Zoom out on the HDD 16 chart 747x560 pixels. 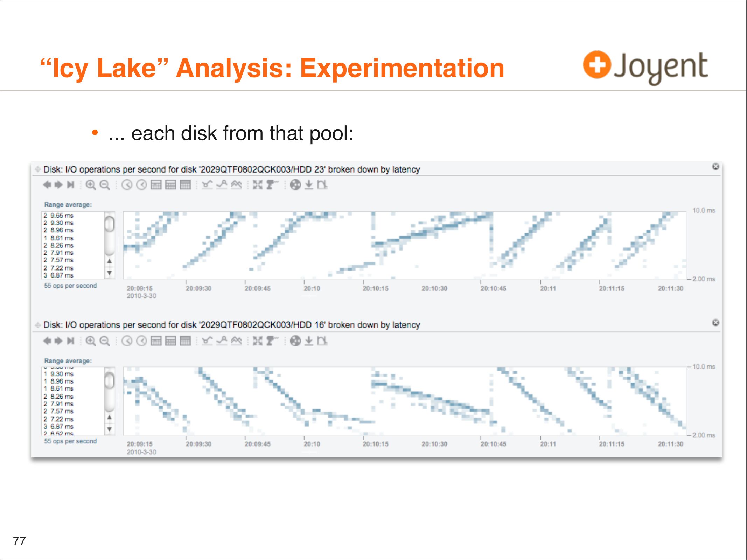click(105, 341)
